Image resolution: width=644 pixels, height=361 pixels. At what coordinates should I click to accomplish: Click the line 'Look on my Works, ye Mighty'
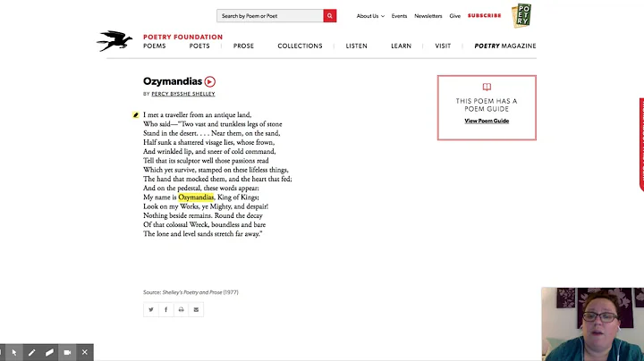[x=206, y=206]
